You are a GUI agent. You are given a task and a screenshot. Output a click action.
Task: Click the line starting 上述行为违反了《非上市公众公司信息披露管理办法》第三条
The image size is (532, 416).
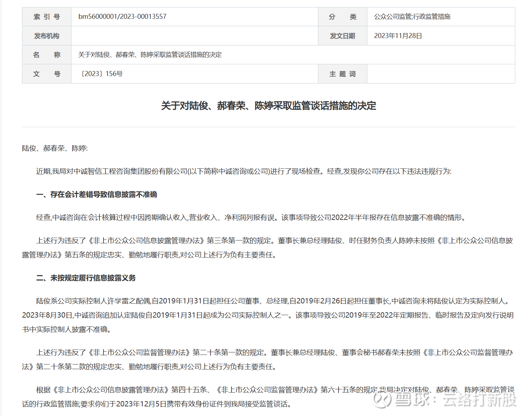click(275, 241)
